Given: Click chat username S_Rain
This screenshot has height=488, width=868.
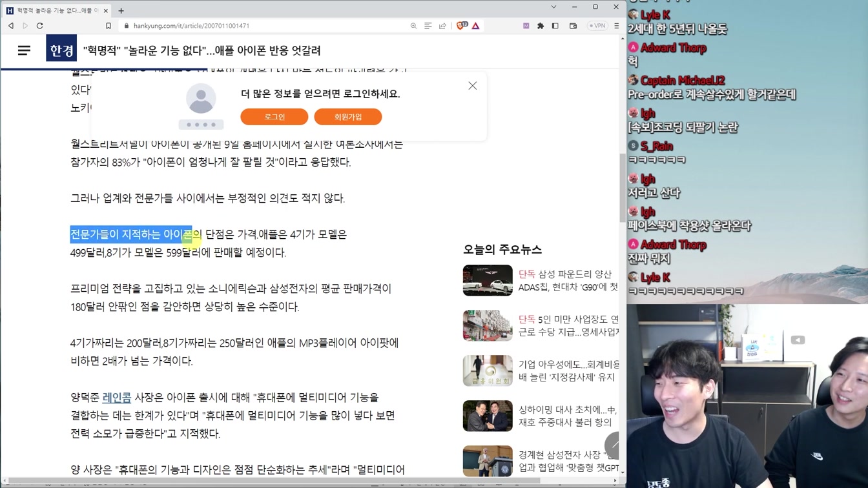Looking at the screenshot, I should pyautogui.click(x=656, y=147).
